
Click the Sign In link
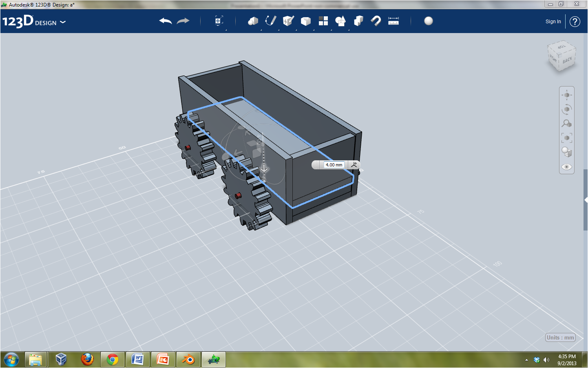coord(553,22)
